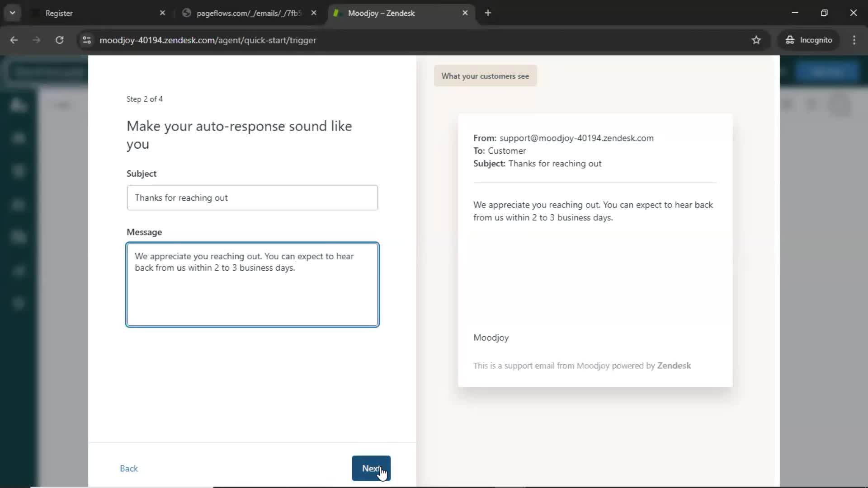Go forward in browser history

click(x=37, y=40)
